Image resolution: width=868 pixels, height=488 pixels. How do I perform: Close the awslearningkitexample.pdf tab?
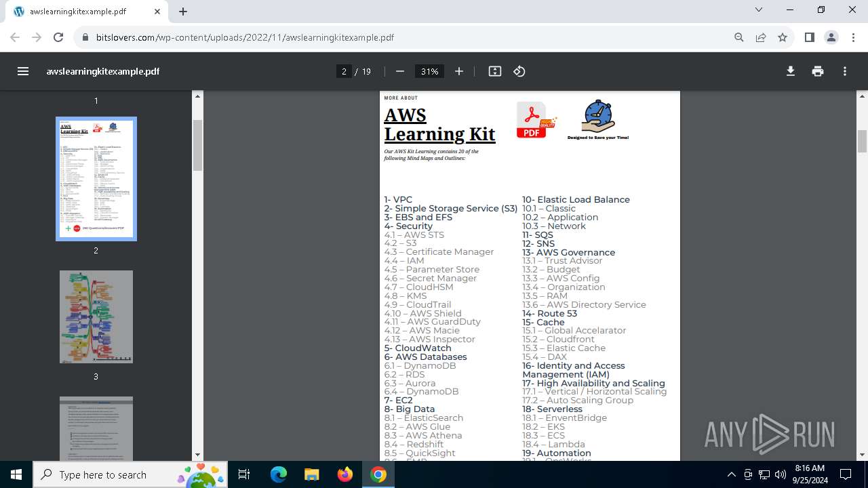(x=158, y=12)
